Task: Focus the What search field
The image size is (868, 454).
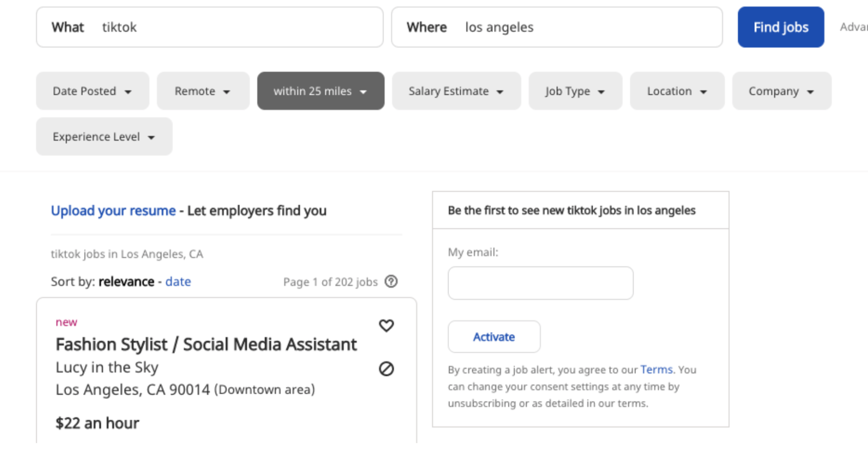Action: (210, 27)
